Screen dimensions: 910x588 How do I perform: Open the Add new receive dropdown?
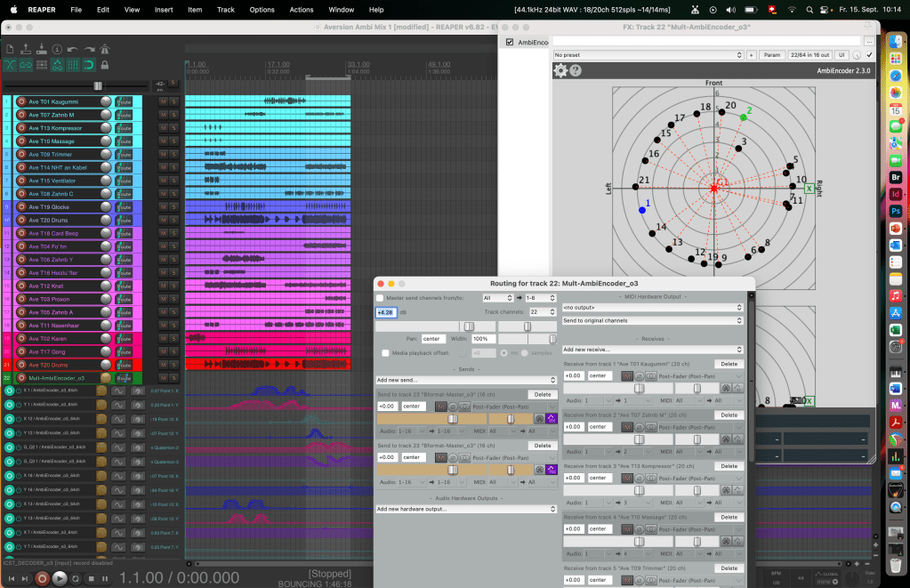click(652, 350)
